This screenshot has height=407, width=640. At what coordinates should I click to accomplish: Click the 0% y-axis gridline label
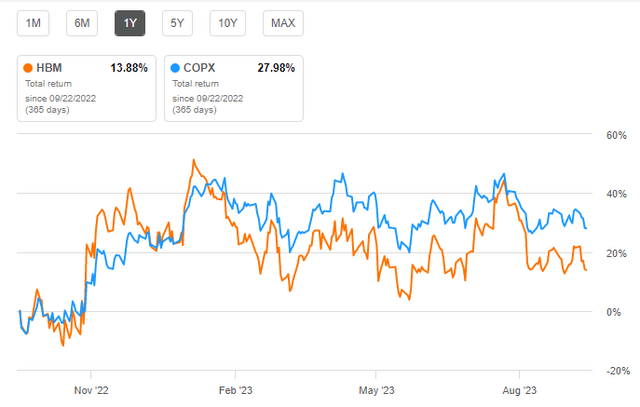[612, 311]
